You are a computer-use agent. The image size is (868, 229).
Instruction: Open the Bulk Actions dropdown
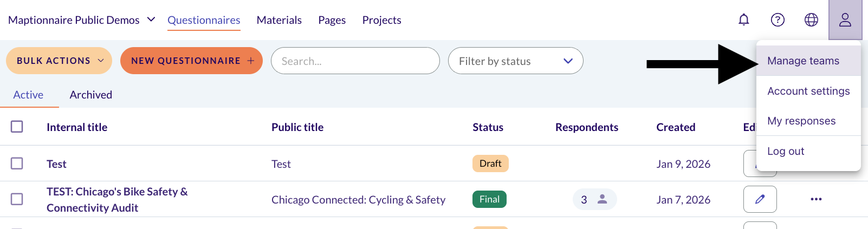point(59,61)
